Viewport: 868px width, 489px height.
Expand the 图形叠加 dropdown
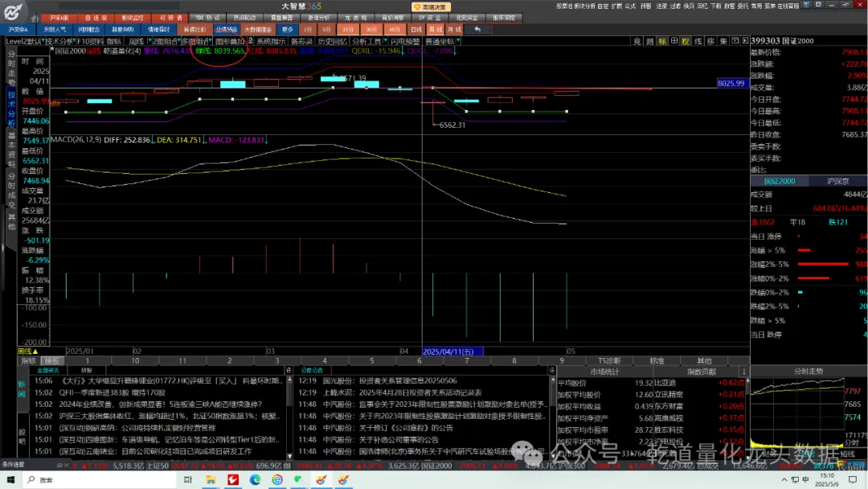pos(230,42)
